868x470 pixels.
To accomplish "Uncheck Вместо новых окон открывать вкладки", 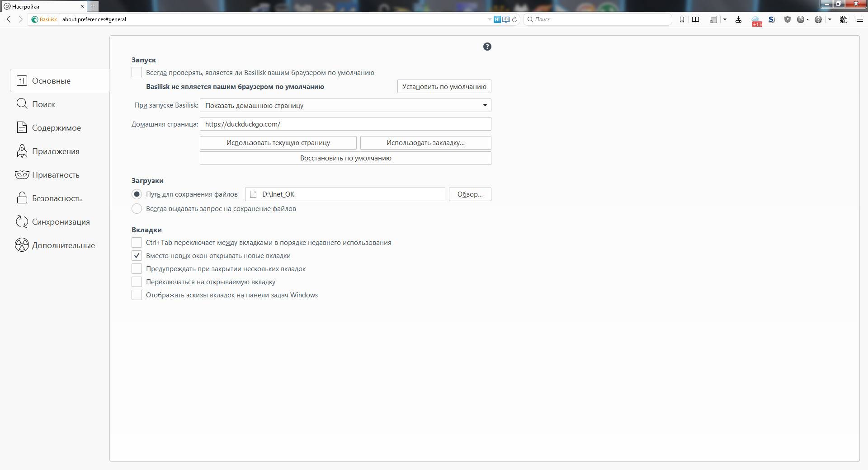I will click(137, 255).
